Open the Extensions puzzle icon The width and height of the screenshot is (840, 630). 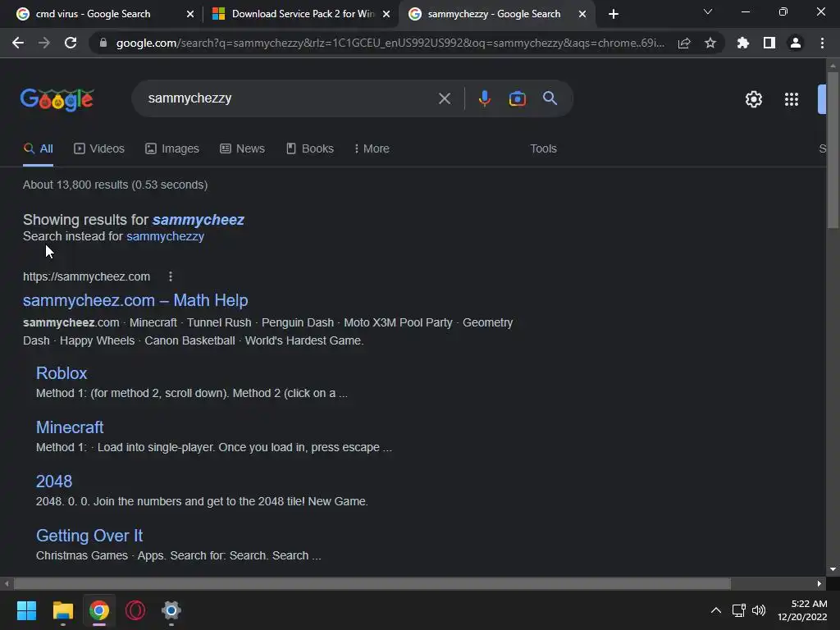(743, 43)
